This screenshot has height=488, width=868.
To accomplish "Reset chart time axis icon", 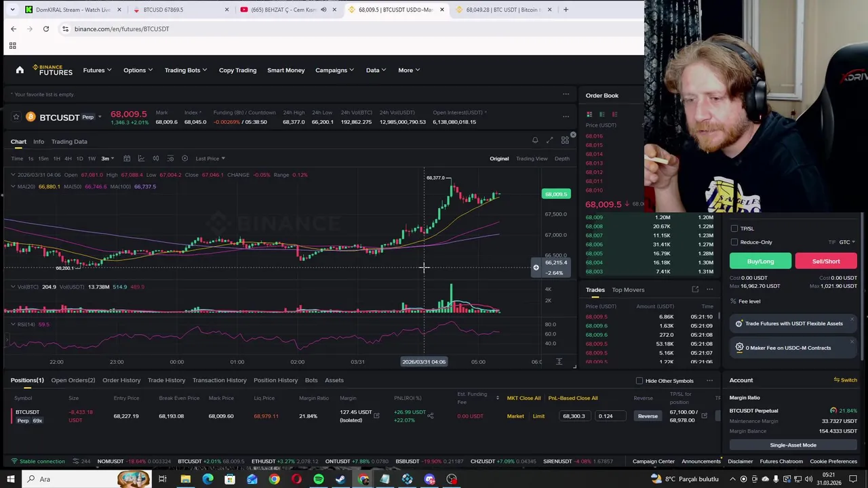I will tap(559, 362).
